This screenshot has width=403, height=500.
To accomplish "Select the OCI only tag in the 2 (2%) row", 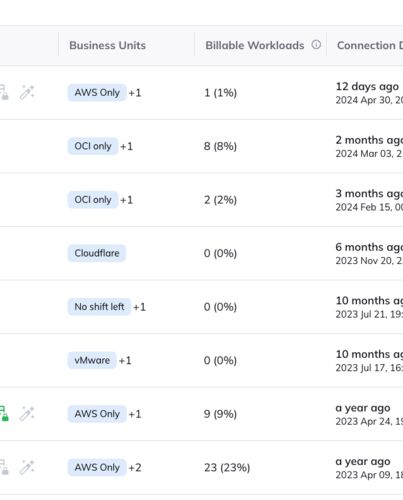I will click(x=93, y=200).
